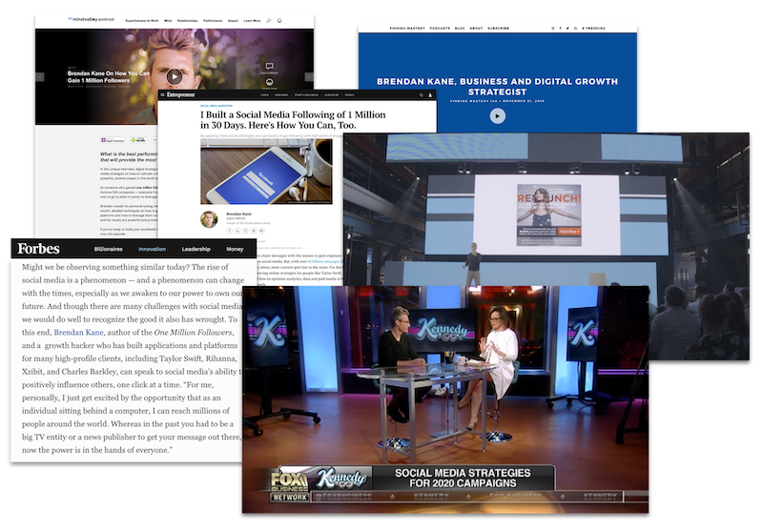The image size is (763, 532).
Task: Open the Innovation tab on Forbes
Action: pos(152,249)
